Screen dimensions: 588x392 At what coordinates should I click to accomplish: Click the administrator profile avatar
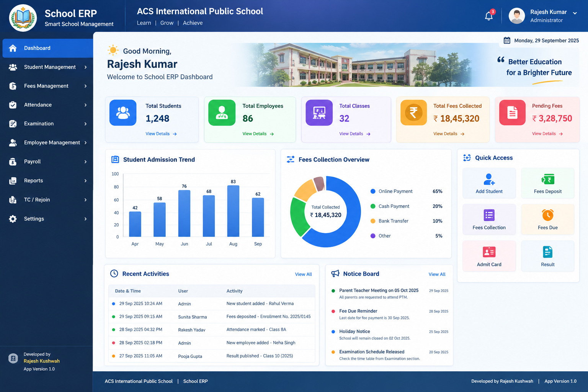coord(516,16)
